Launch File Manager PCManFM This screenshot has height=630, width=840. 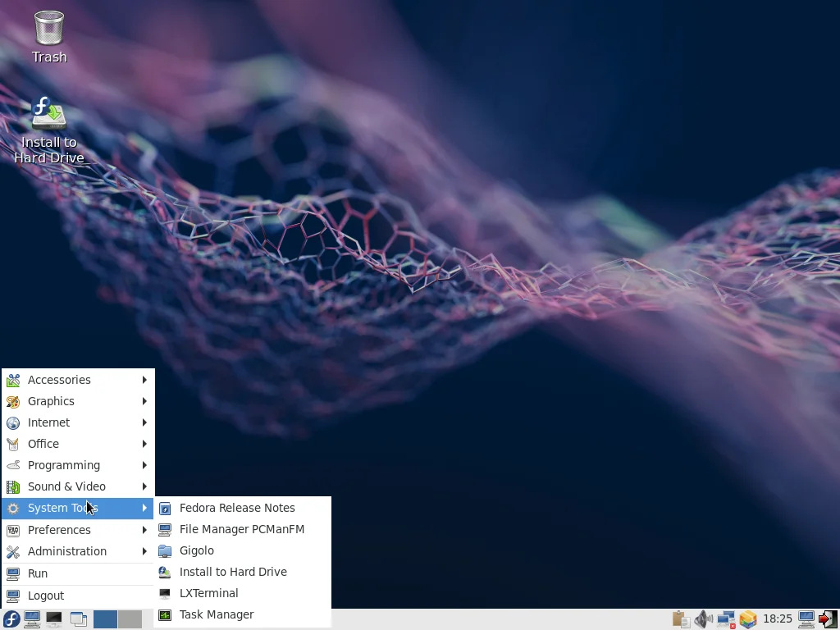coord(242,529)
